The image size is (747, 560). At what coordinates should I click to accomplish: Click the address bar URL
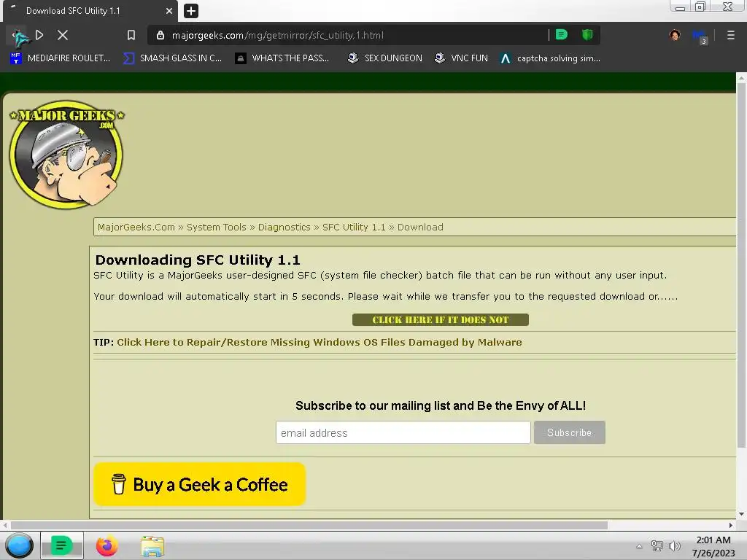tap(278, 35)
